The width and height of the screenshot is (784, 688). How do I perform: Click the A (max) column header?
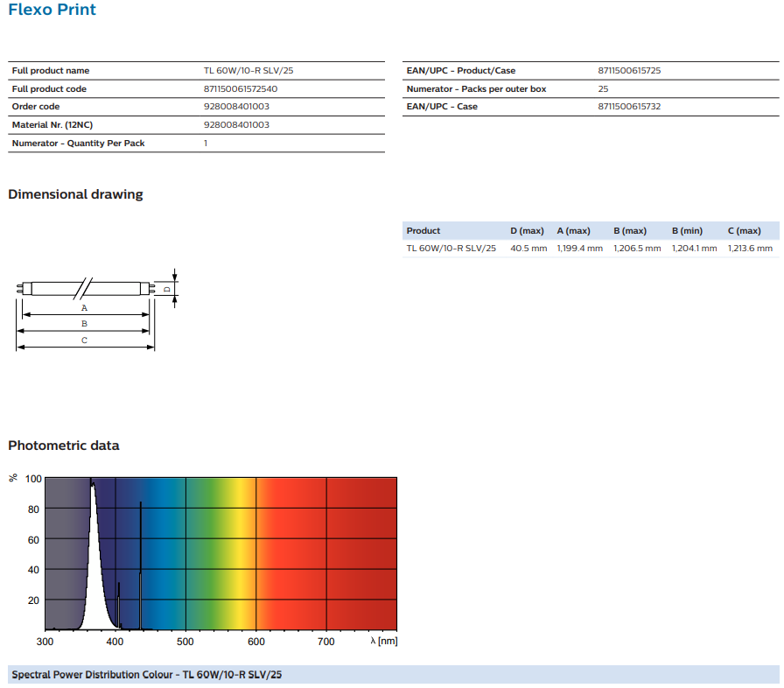(x=573, y=230)
